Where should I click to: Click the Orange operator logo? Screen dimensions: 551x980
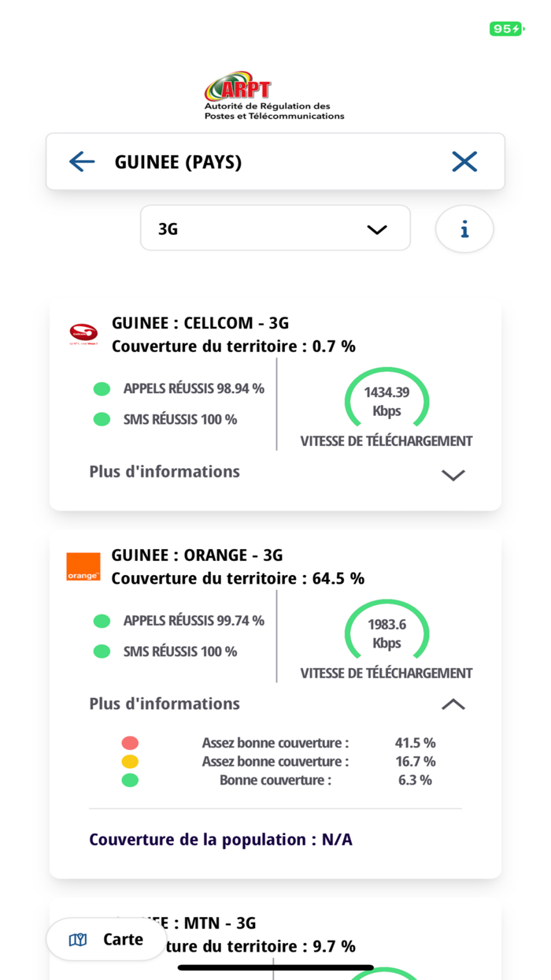(83, 566)
